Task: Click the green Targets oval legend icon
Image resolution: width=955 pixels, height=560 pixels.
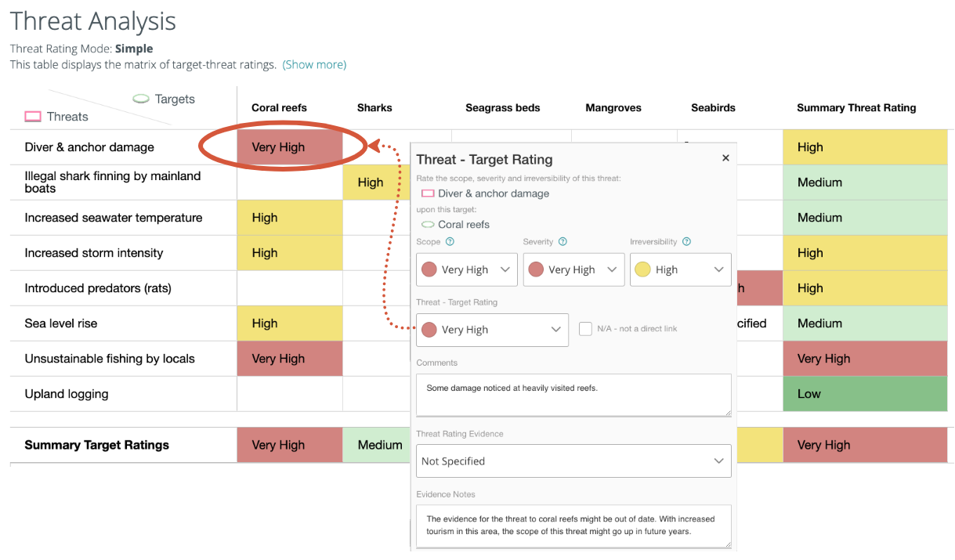Action: pyautogui.click(x=141, y=99)
